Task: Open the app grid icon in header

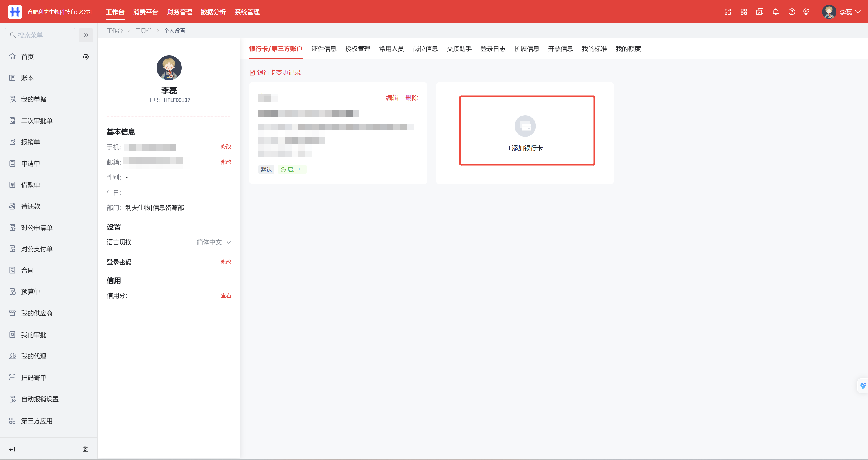Action: point(744,12)
